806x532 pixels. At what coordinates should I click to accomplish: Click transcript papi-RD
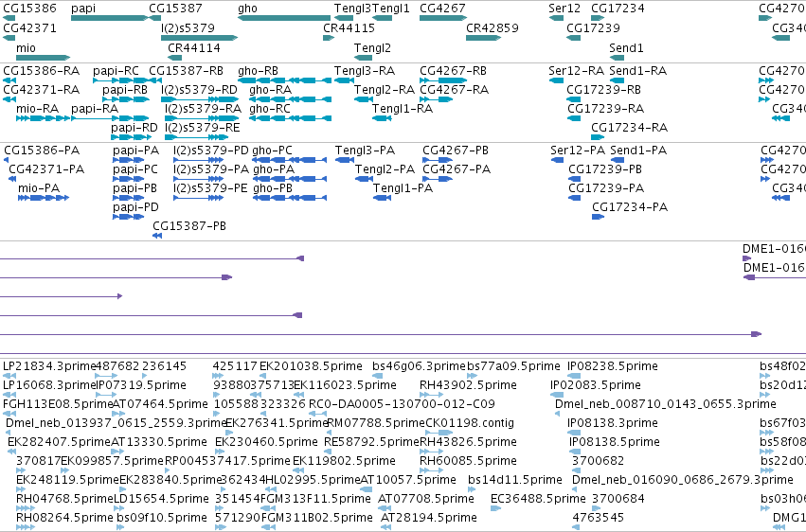click(x=130, y=137)
